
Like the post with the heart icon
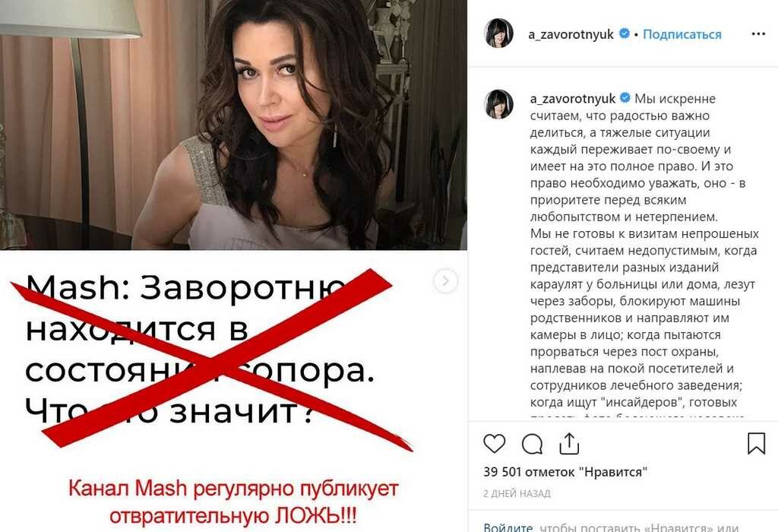[x=494, y=444]
